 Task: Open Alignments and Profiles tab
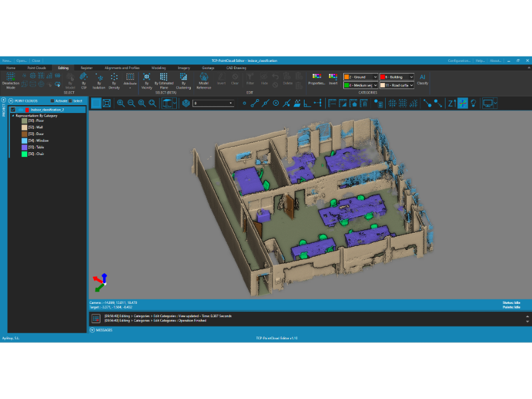click(122, 68)
